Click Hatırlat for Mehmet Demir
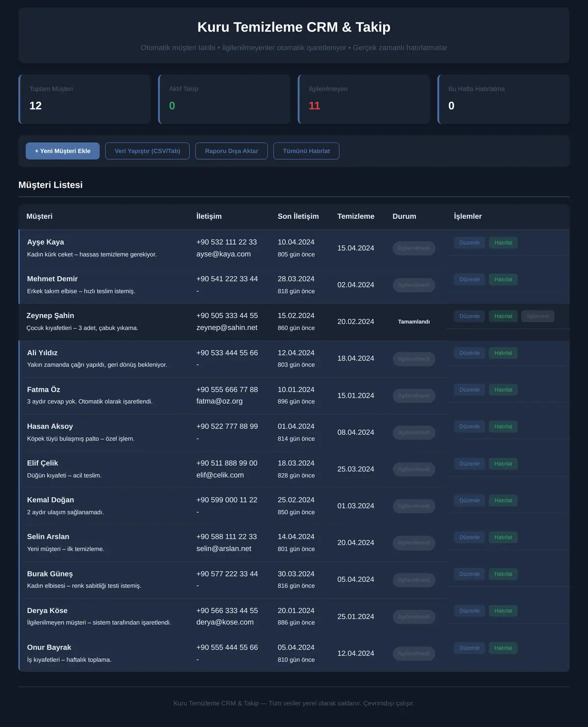 coord(503,279)
